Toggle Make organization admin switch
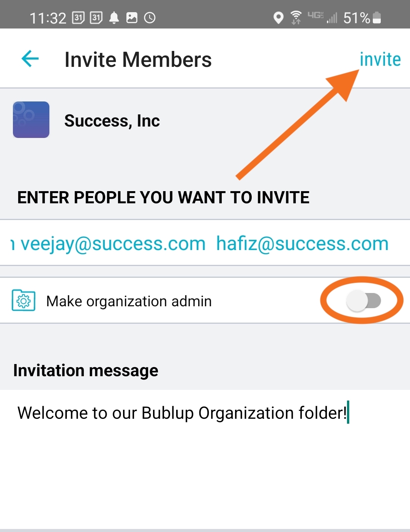 [x=363, y=301]
